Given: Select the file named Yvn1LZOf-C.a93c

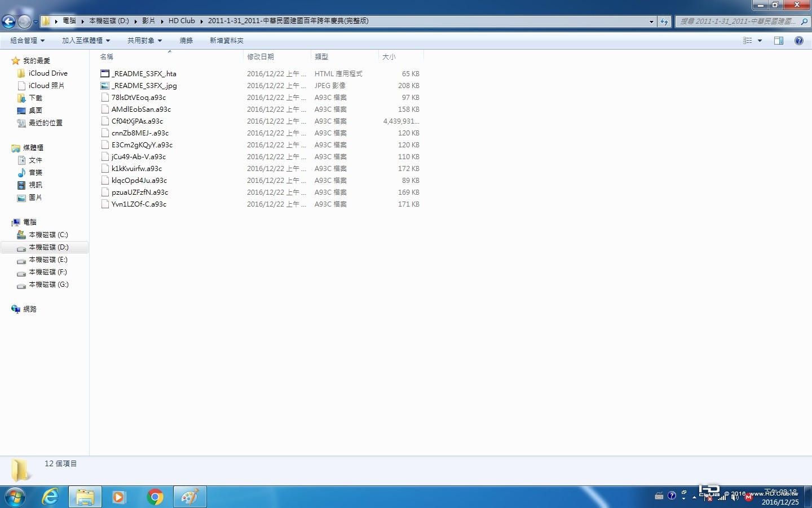Looking at the screenshot, I should pyautogui.click(x=139, y=204).
